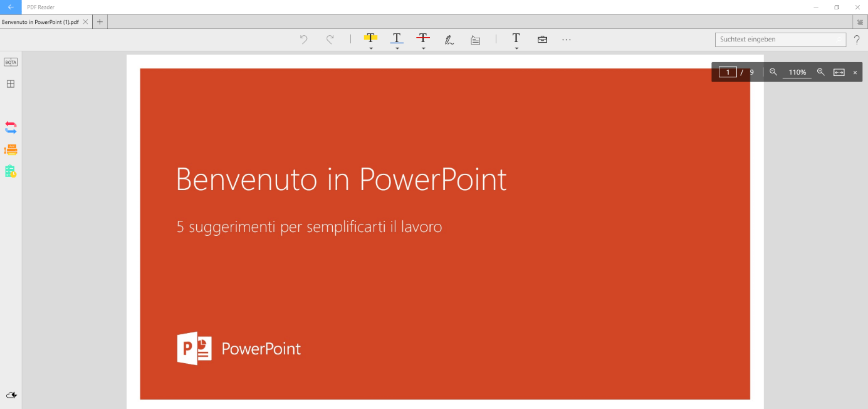This screenshot has width=868, height=409.
Task: Click the undo arrow
Action: [304, 40]
